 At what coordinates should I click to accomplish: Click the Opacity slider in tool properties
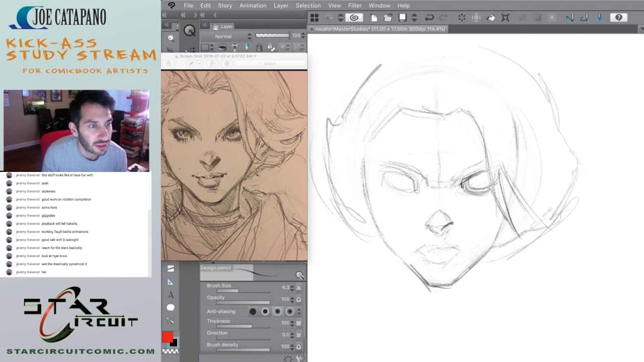(x=243, y=303)
